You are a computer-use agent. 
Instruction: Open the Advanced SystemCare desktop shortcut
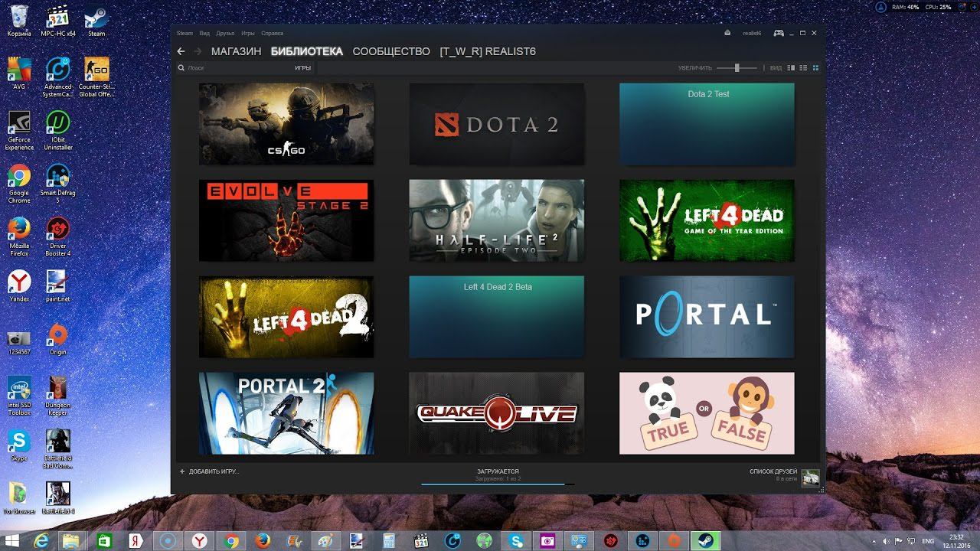[x=58, y=77]
